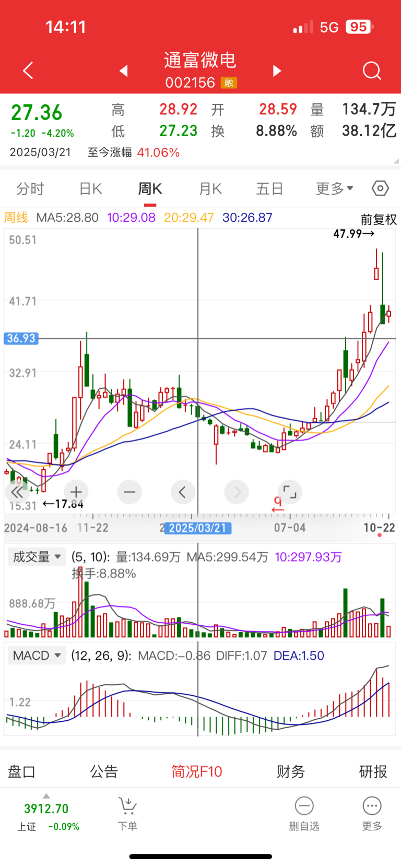Open chart settings hexagon icon

point(380,188)
